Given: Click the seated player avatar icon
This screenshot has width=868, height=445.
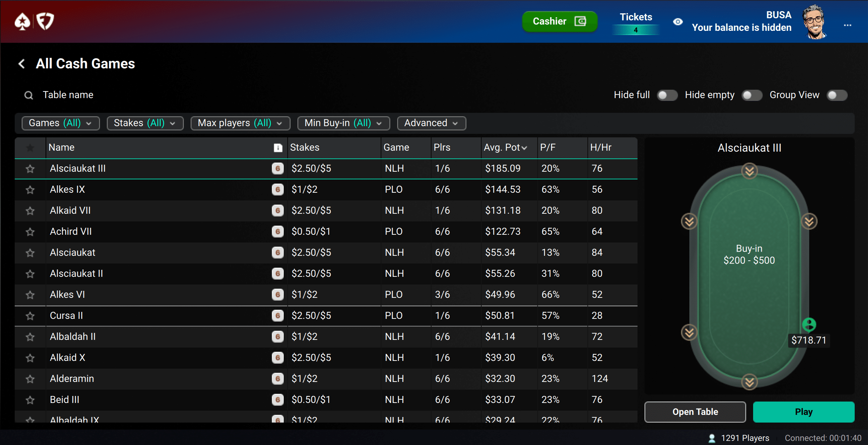Looking at the screenshot, I should 809,325.
